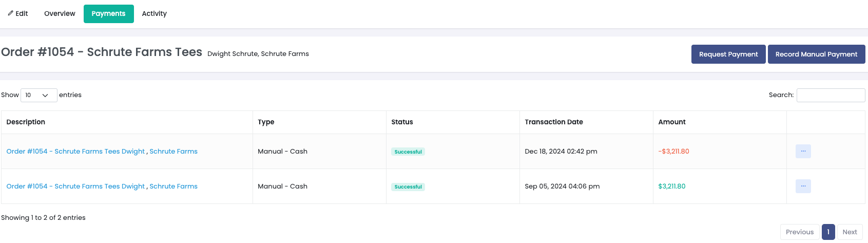The width and height of the screenshot is (868, 243).
Task: Open the ellipsis actions menu for the -$3,211.80 payment
Action: pyautogui.click(x=803, y=152)
